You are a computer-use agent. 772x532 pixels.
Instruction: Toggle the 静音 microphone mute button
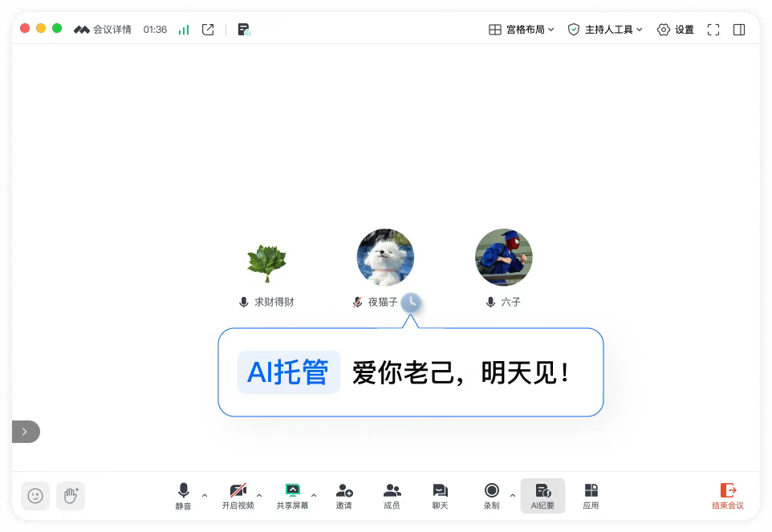[x=184, y=495]
